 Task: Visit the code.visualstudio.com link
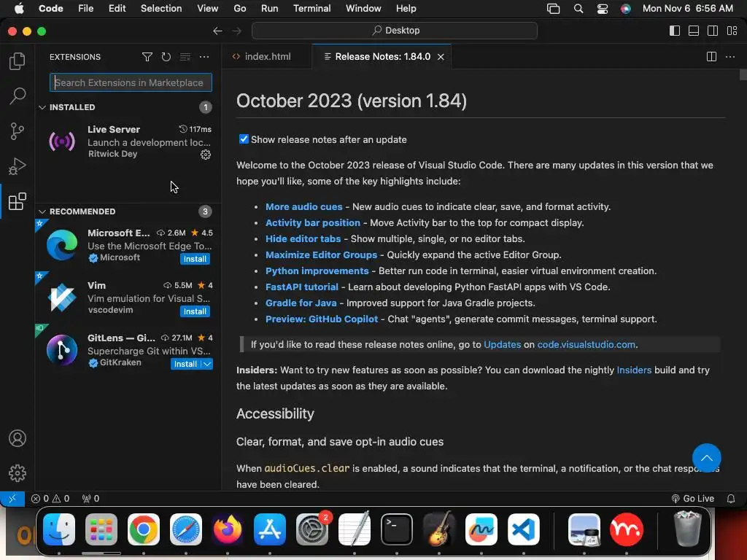586,345
